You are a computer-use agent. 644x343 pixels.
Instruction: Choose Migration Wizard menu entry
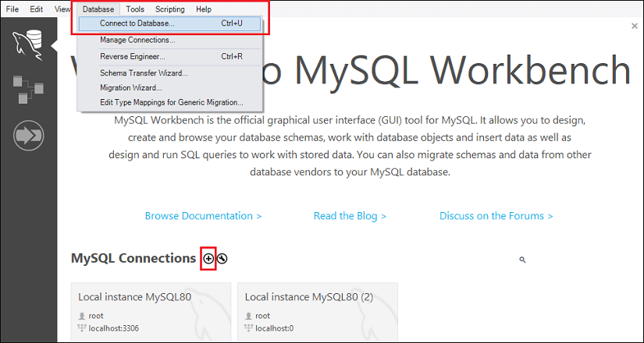point(169,88)
